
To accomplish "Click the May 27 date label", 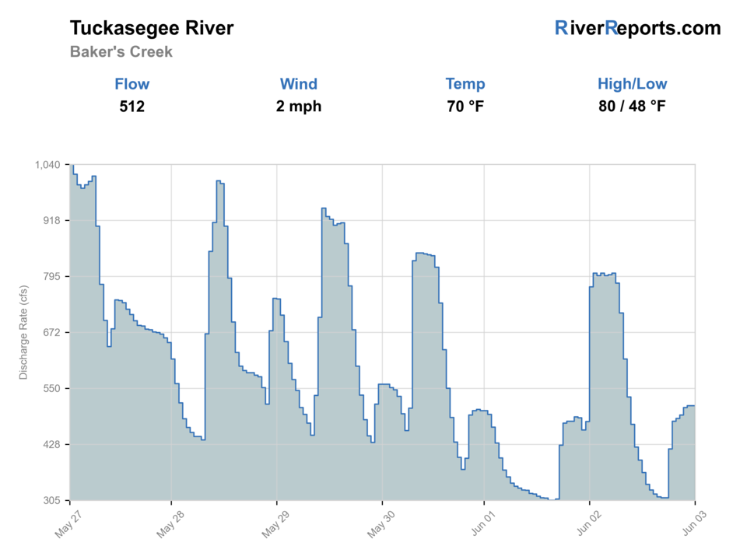I will tap(67, 523).
